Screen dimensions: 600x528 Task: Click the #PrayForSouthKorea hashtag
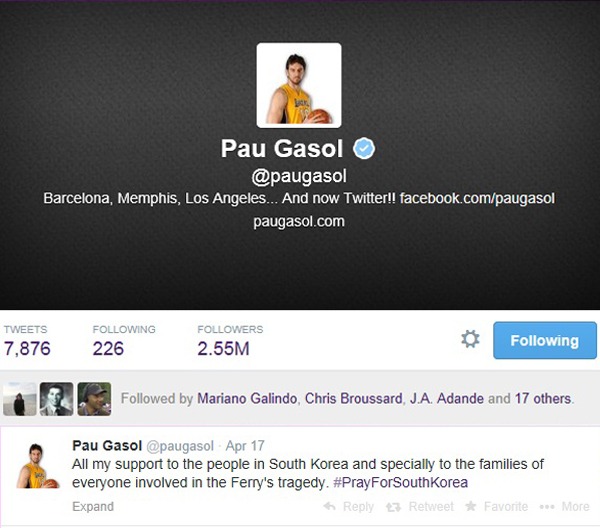click(401, 482)
